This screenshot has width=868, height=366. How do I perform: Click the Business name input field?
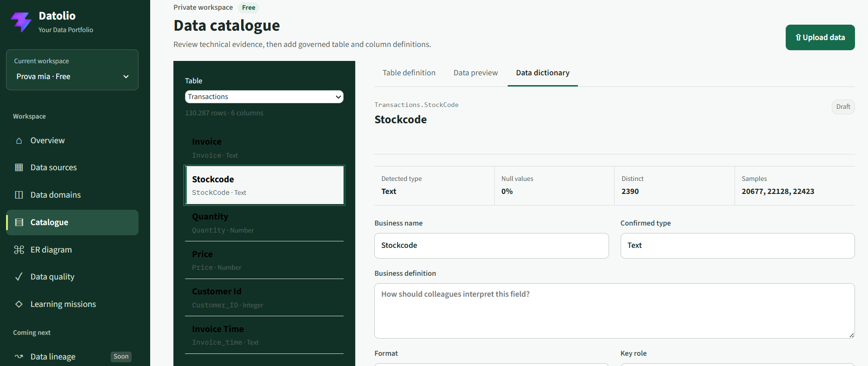(x=491, y=246)
